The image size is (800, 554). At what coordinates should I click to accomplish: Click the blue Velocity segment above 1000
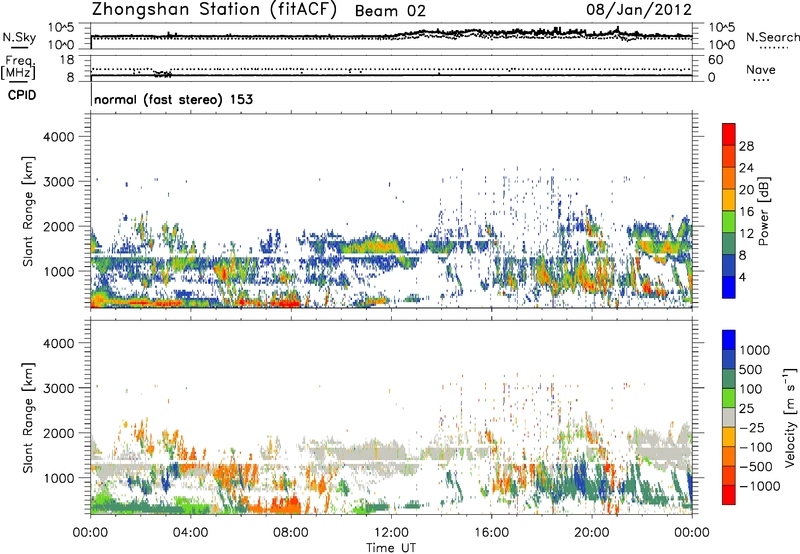pos(729,340)
